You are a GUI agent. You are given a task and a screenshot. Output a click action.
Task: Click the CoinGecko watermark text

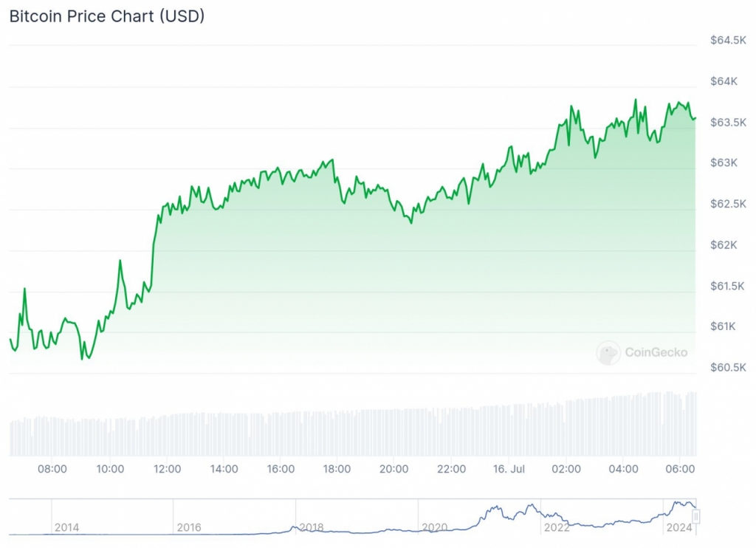656,352
